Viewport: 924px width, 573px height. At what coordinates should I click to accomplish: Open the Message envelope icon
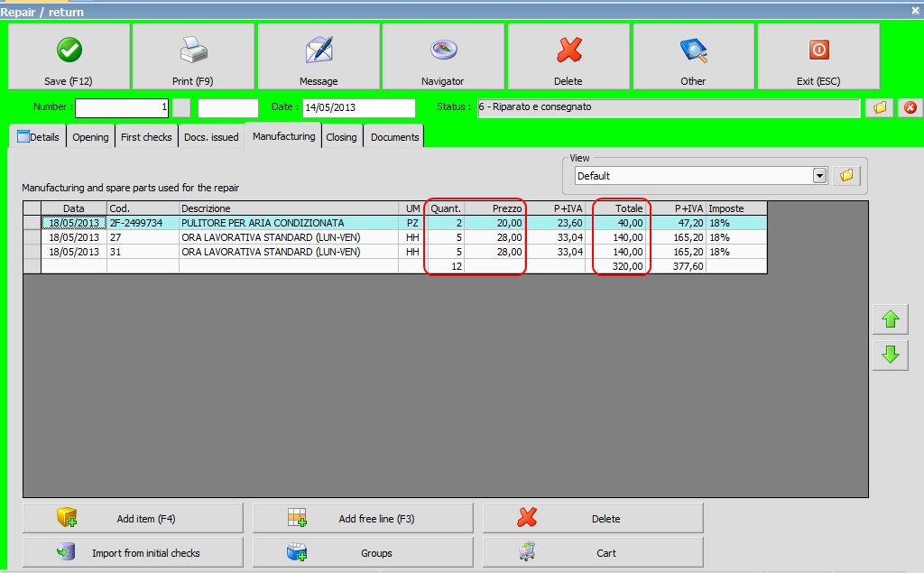[x=319, y=51]
